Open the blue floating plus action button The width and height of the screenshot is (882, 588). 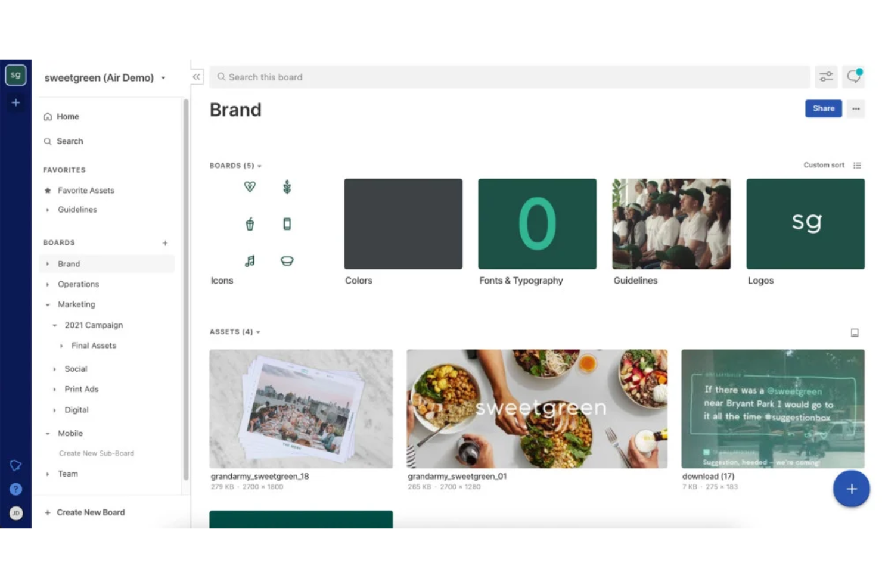coord(851,489)
